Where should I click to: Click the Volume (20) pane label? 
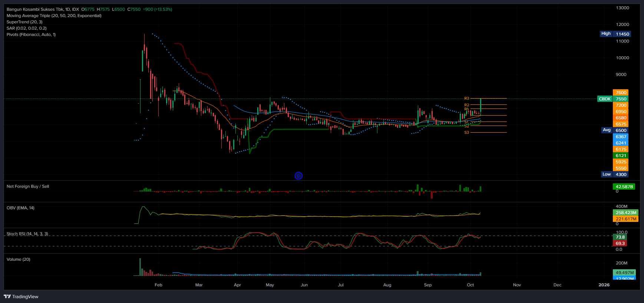19,259
